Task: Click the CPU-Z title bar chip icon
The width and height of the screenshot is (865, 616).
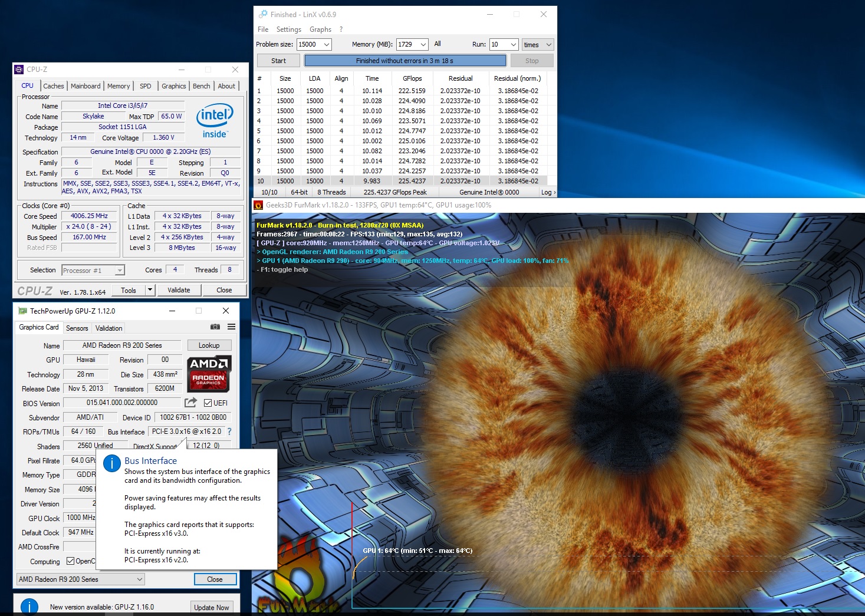Action: [19, 70]
